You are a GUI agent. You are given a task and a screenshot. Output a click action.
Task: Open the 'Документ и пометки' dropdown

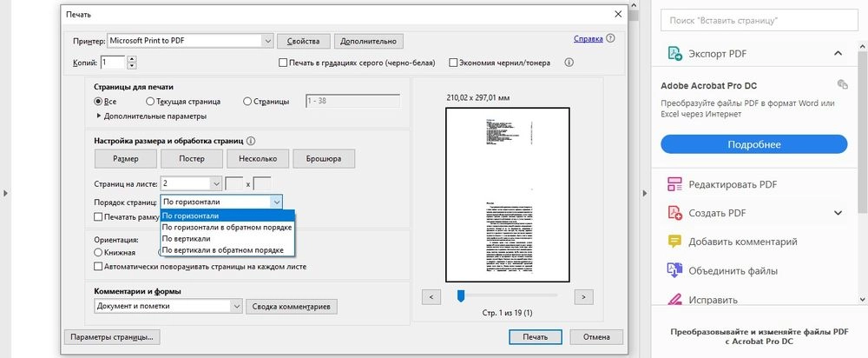[237, 306]
